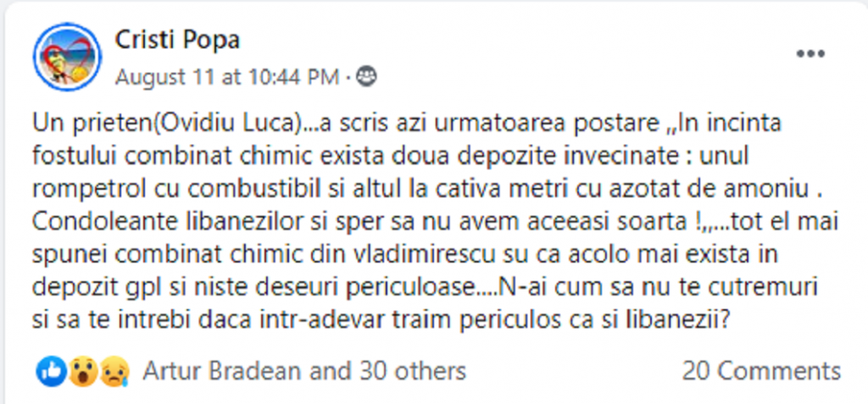Show reactions from Artur Bradean and 30 others

pos(304,370)
